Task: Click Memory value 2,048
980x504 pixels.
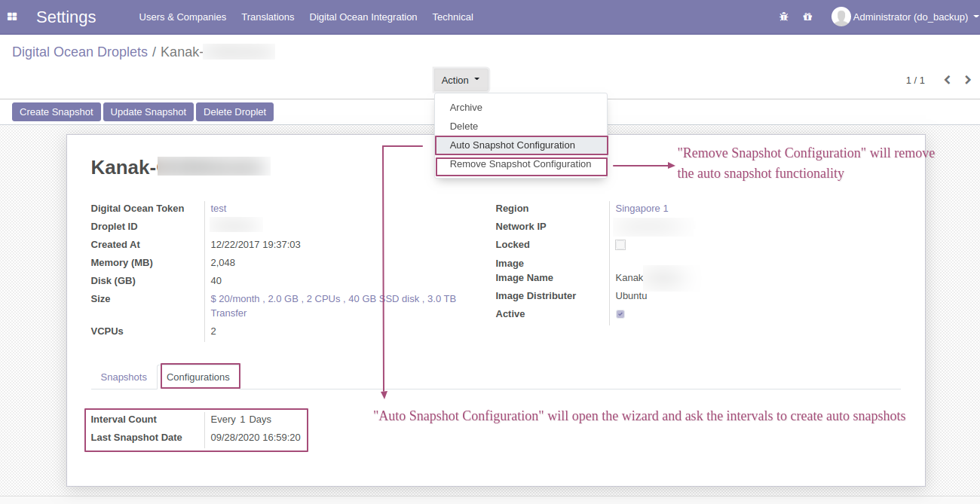Action: [223, 263]
